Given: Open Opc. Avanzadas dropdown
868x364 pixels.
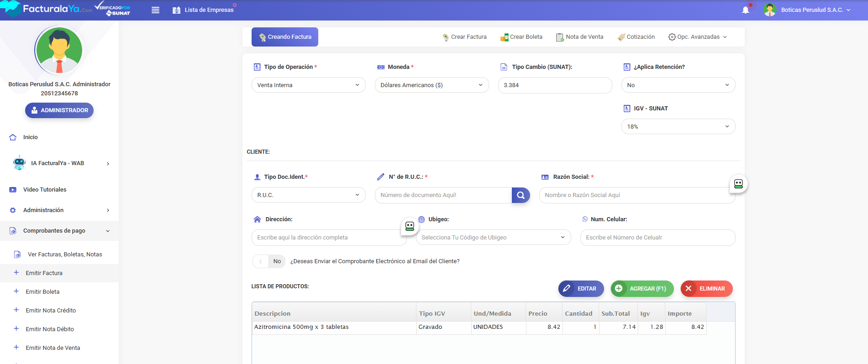Looking at the screenshot, I should pos(697,37).
